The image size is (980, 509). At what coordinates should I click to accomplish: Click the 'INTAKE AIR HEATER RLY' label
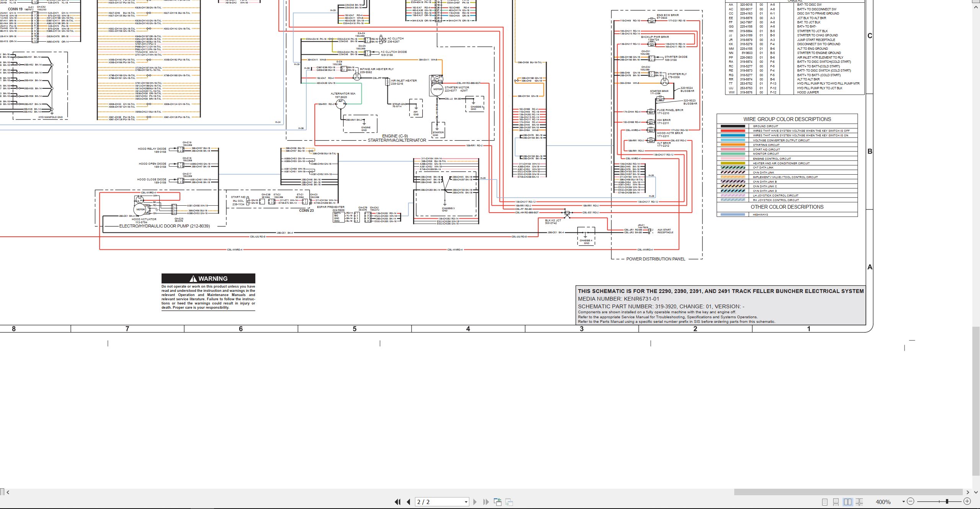377,69
